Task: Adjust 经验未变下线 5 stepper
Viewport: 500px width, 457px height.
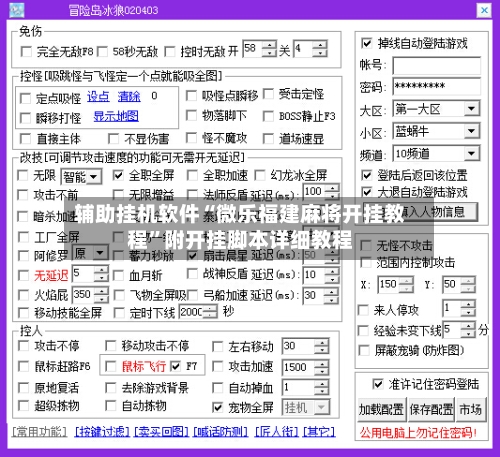Action: point(469,329)
